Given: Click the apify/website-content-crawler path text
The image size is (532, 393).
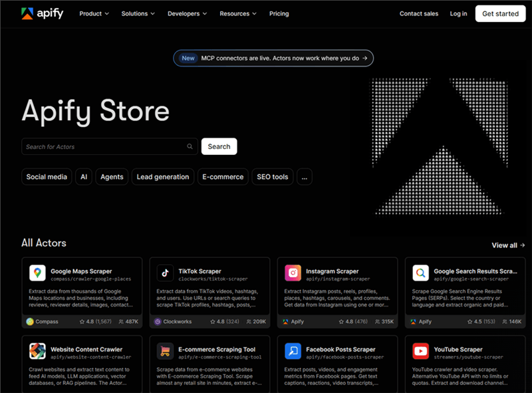Looking at the screenshot, I should coord(91,357).
